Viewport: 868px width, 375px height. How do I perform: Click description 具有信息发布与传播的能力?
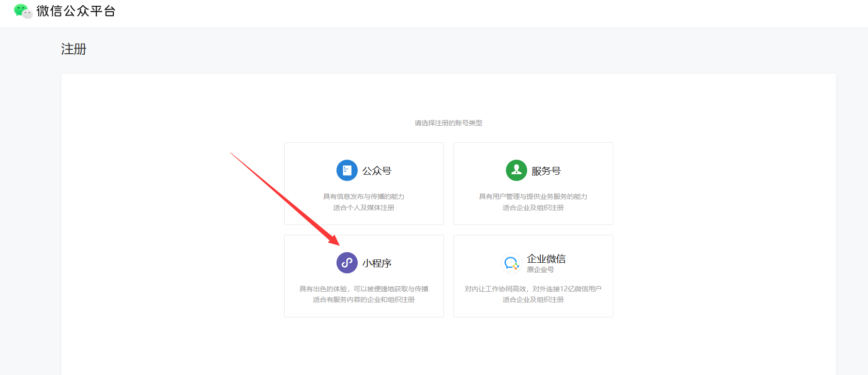coord(364,196)
